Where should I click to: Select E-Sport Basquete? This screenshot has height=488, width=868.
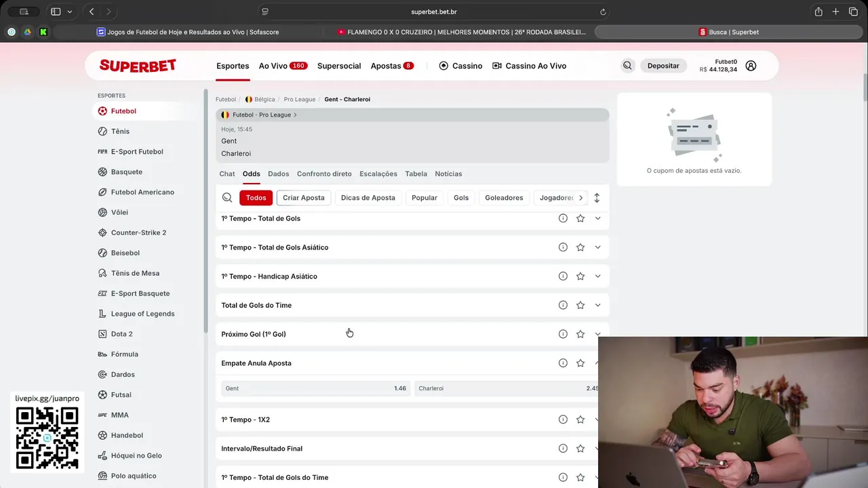coord(133,293)
